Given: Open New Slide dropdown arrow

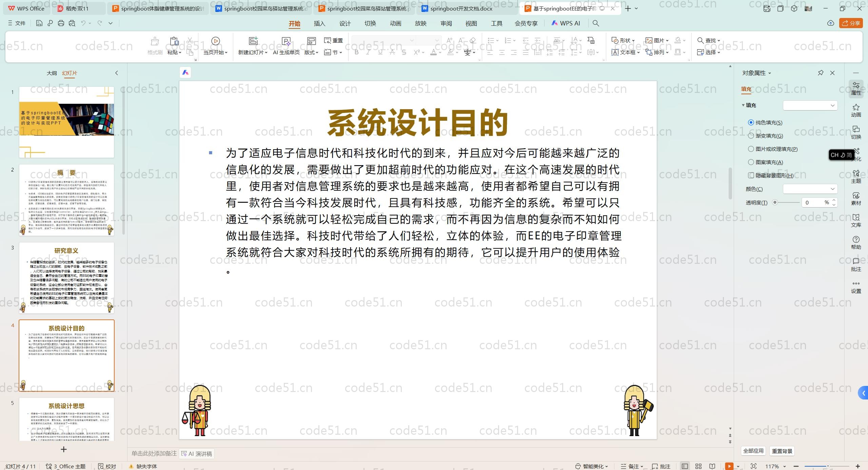Looking at the screenshot, I should click(x=266, y=53).
